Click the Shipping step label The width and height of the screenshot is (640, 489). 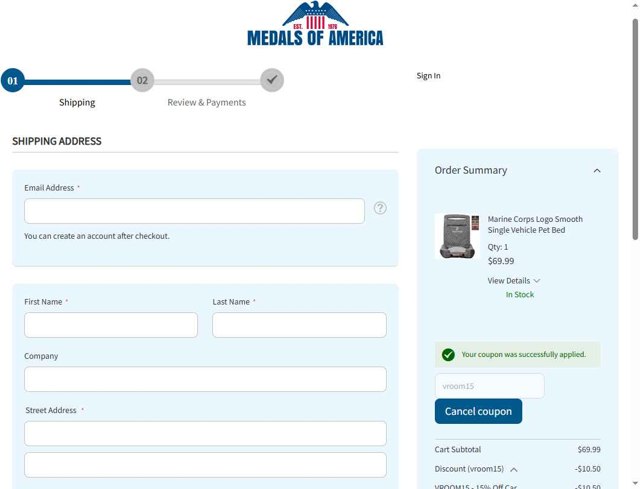coord(77,102)
